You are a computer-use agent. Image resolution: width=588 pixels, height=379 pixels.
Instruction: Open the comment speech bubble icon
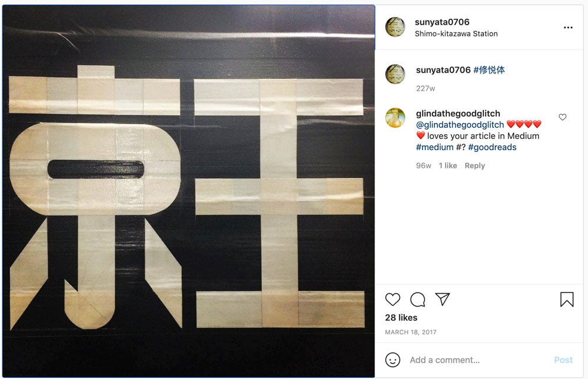[417, 300]
